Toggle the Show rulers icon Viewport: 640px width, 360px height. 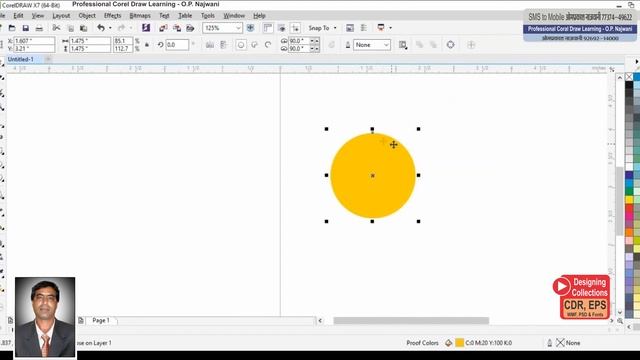[268, 28]
